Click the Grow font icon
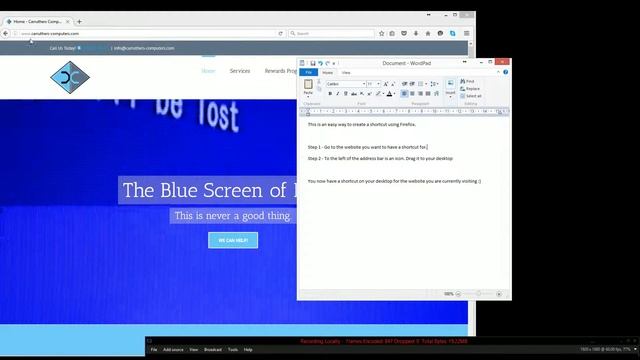Image resolution: width=640 pixels, height=360 pixels. (385, 84)
